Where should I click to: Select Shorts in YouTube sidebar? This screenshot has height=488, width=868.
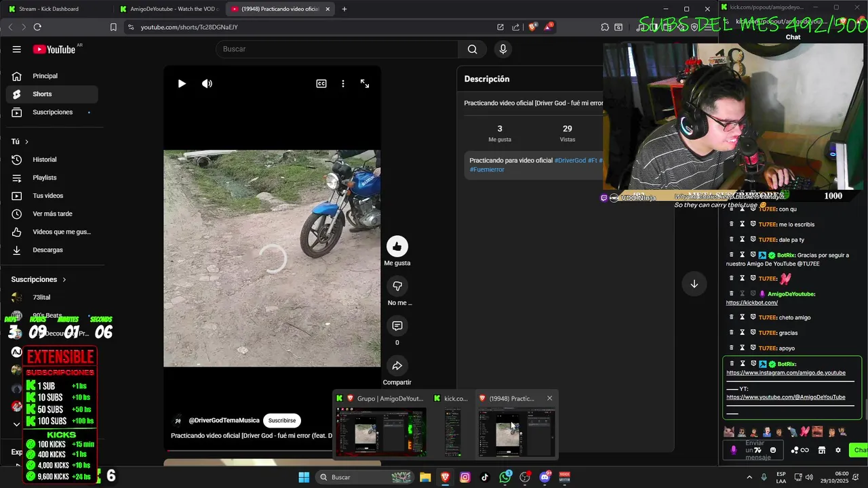[x=52, y=94]
